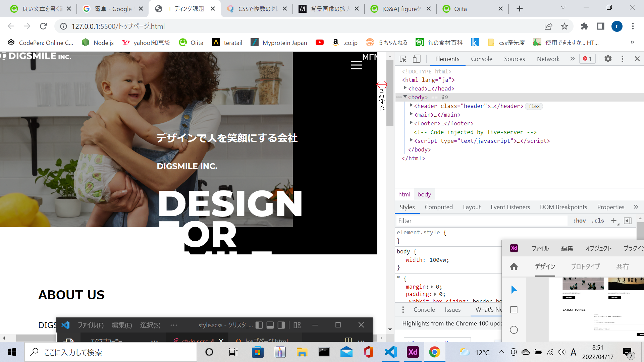Open the Computed styles tab
Image resolution: width=644 pixels, height=362 pixels.
click(439, 207)
